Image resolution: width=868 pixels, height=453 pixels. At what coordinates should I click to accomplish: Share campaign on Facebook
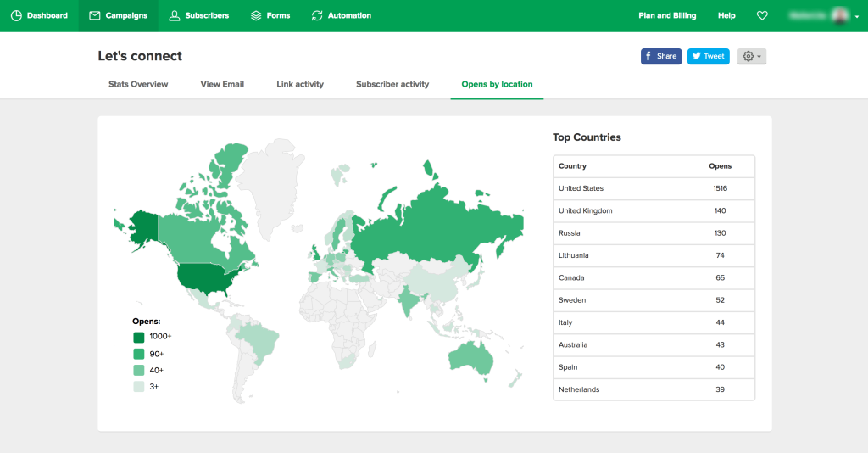point(661,56)
